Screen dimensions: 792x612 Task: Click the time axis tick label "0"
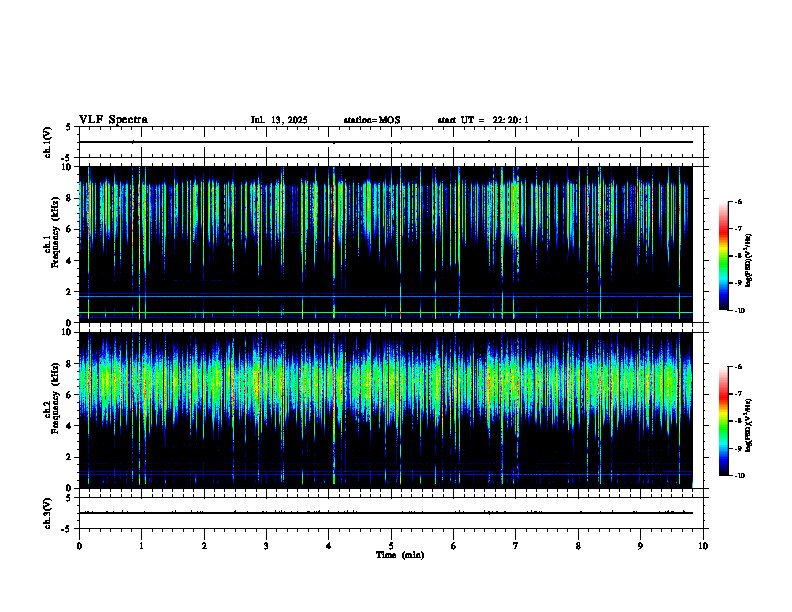(79, 546)
